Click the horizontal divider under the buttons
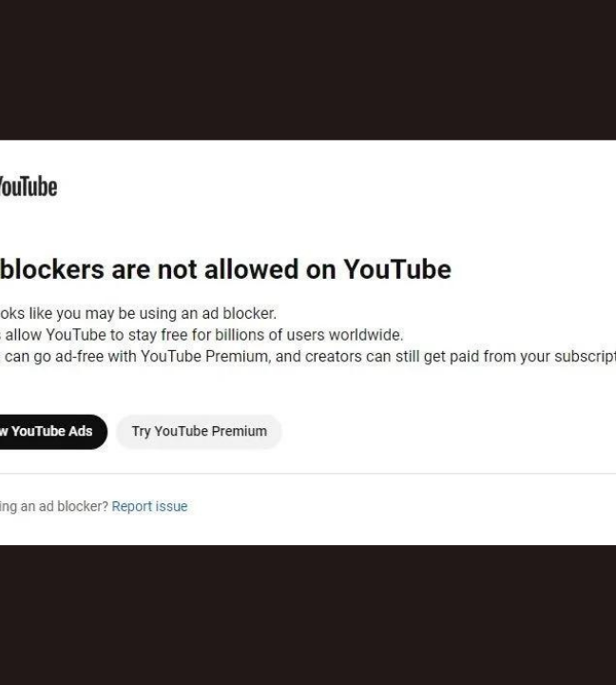Viewport: 616px width, 685px height. tap(308, 473)
